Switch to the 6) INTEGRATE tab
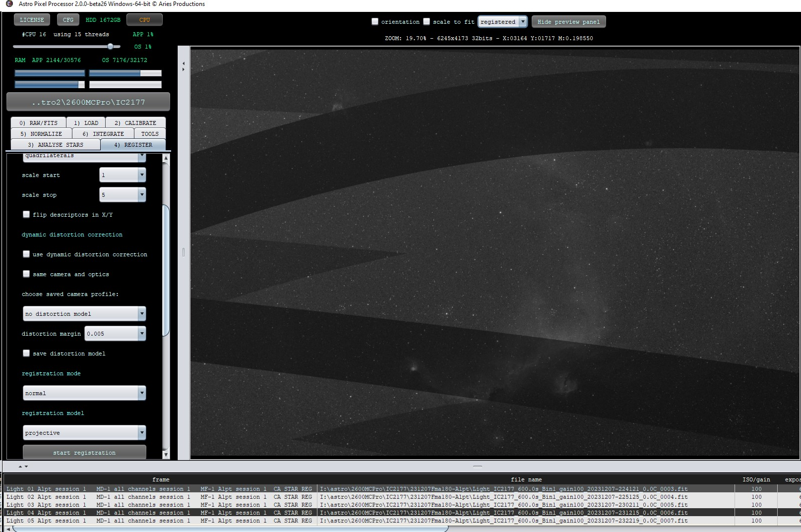This screenshot has width=801, height=532. (x=103, y=133)
